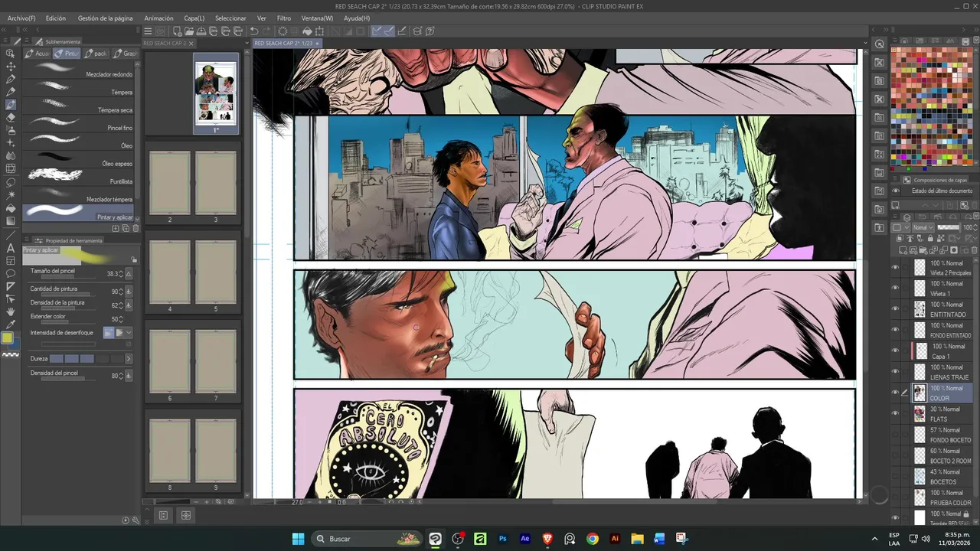The width and height of the screenshot is (980, 551).
Task: Select the Puntillista brush
Action: pos(79,176)
